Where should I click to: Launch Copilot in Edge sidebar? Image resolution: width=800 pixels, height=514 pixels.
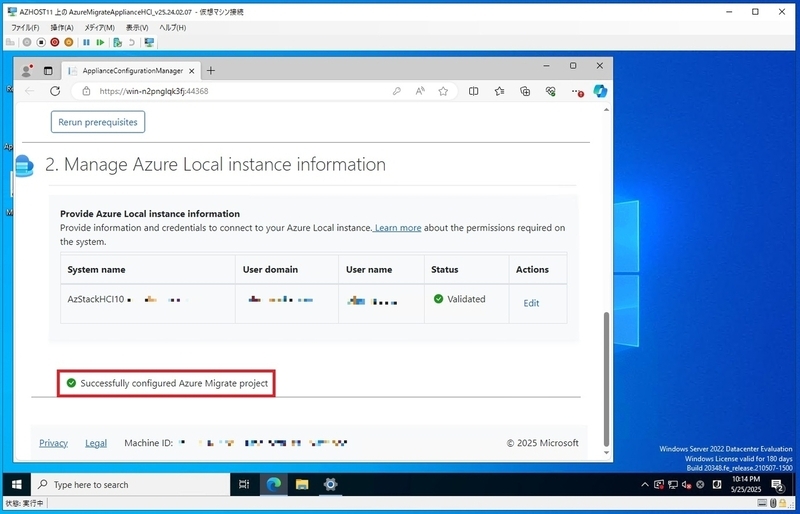click(x=600, y=91)
